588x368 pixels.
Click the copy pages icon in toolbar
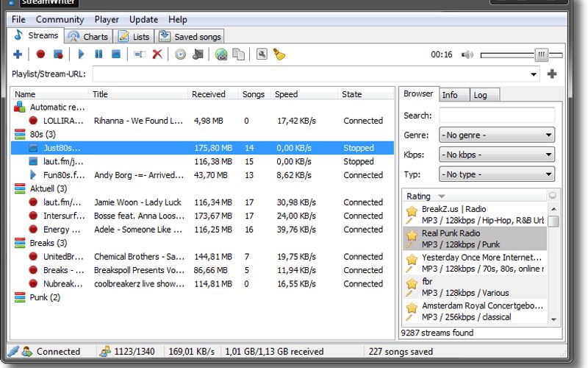(239, 54)
